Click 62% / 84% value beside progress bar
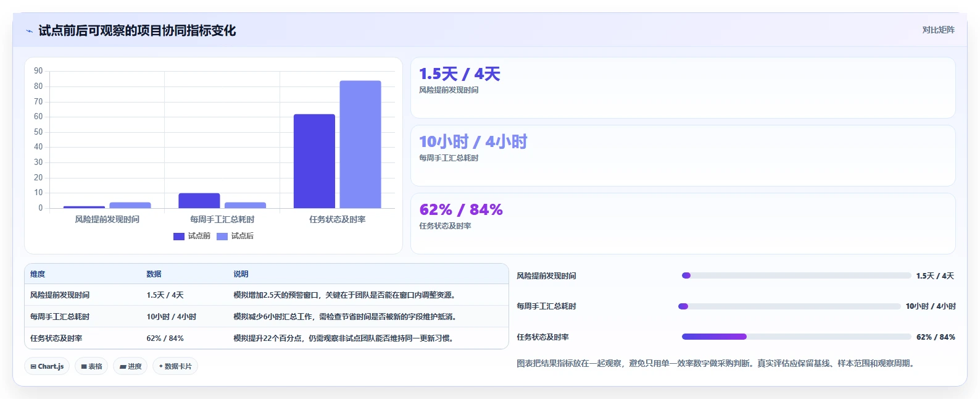This screenshot has height=399, width=980. (x=936, y=337)
